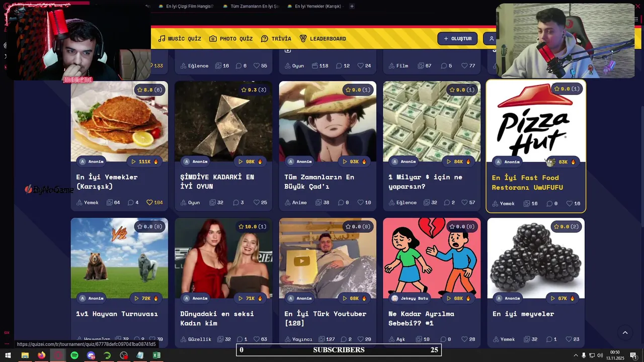Click the scroll-to-top arrow button
644x362 pixels.
625,332
